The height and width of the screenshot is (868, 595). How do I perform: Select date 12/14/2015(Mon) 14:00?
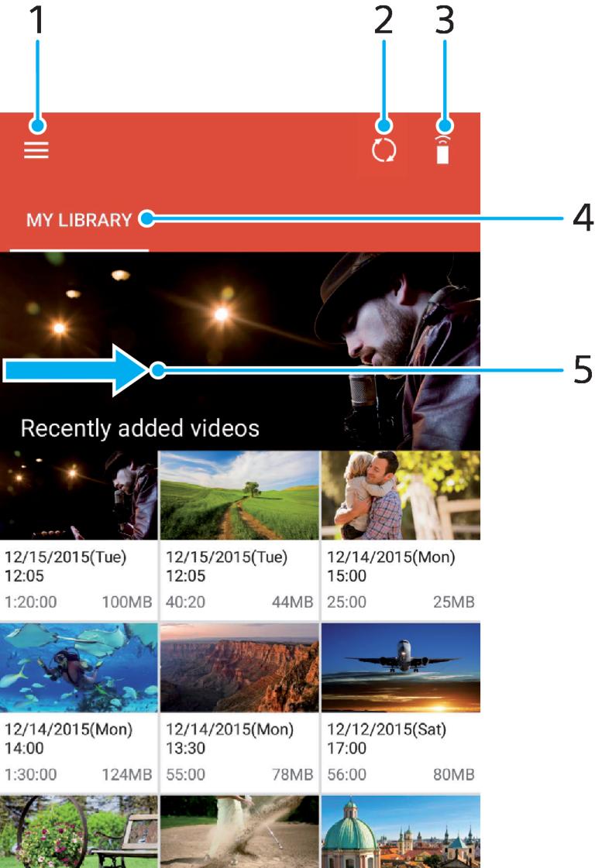coord(69,739)
